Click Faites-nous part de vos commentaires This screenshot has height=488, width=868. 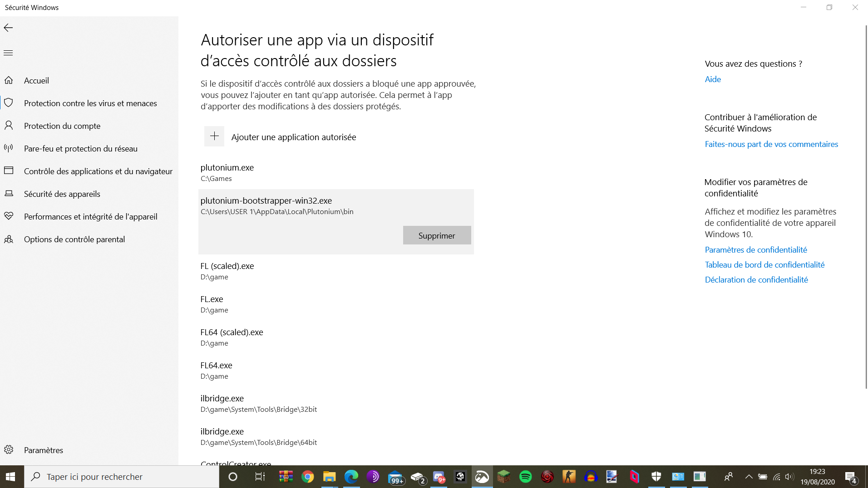pos(771,144)
